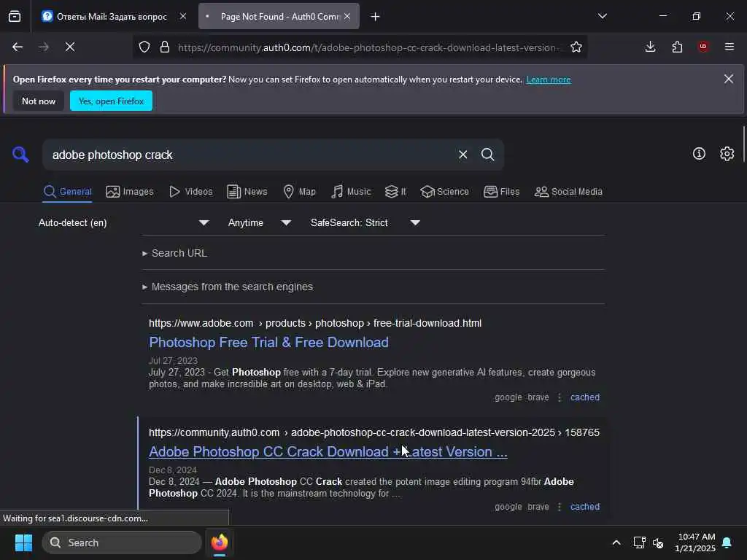The height and width of the screenshot is (560, 747).
Task: Bookmark this page with star icon
Action: [576, 47]
